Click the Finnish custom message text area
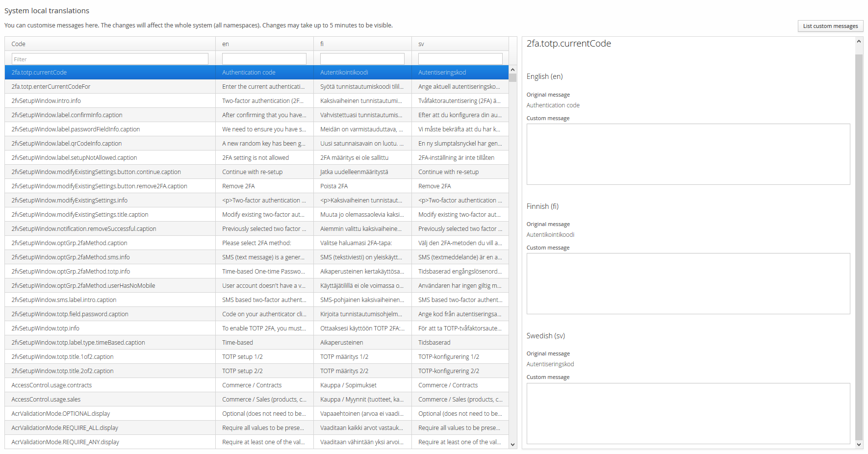This screenshot has height=454, width=868. (688, 283)
